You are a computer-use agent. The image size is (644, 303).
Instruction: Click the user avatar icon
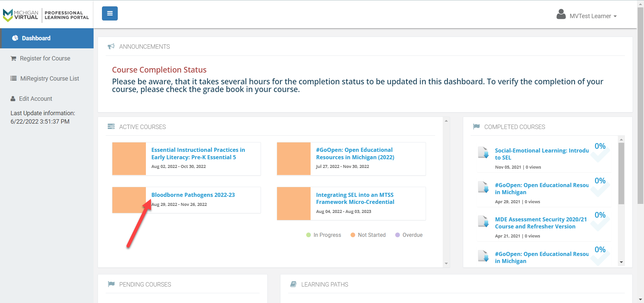click(561, 14)
